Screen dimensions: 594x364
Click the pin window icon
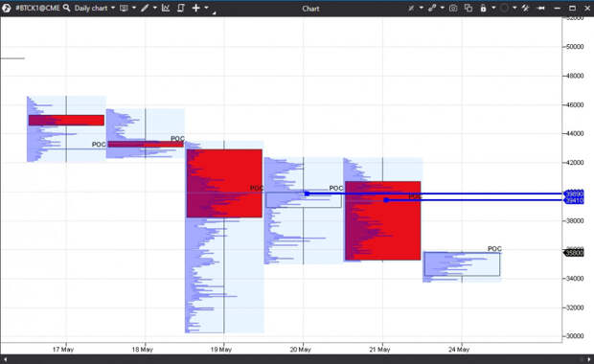(x=541, y=8)
